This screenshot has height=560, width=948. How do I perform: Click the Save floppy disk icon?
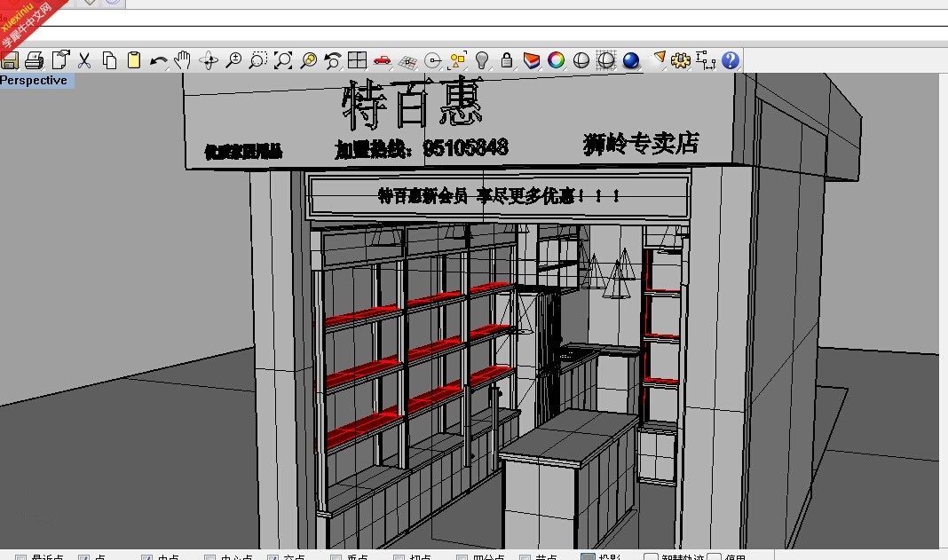(x=10, y=60)
